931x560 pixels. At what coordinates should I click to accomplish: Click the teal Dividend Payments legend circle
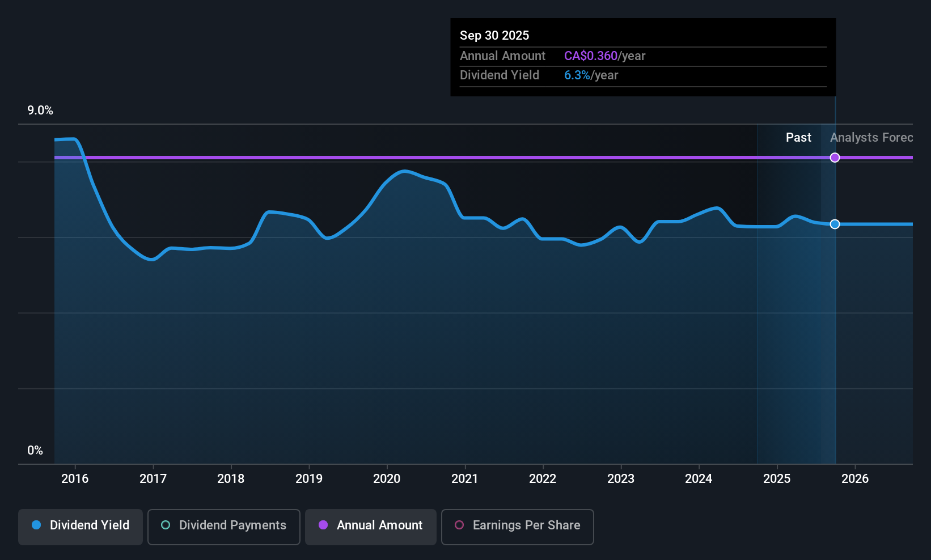[x=166, y=525]
